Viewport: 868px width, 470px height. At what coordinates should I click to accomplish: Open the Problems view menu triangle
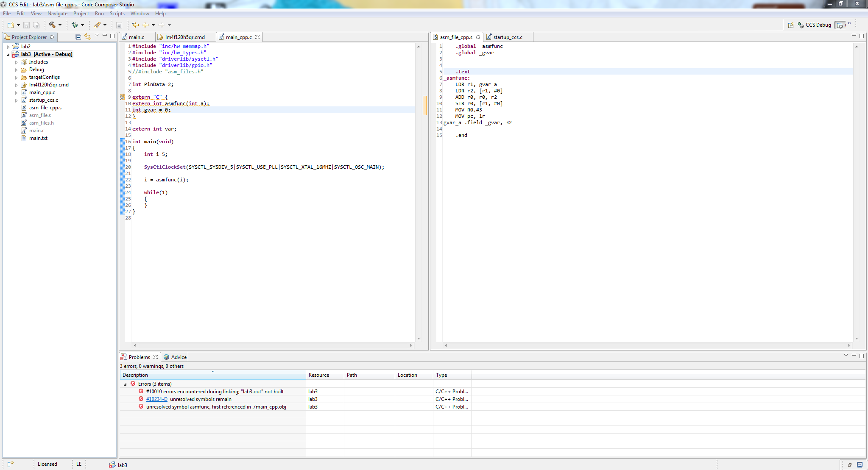(x=846, y=355)
